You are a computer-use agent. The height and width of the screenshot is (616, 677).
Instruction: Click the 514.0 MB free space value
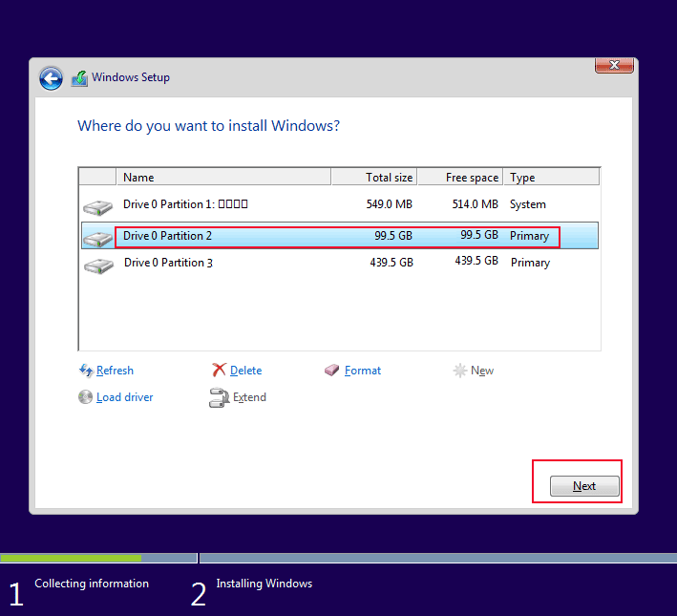point(475,204)
